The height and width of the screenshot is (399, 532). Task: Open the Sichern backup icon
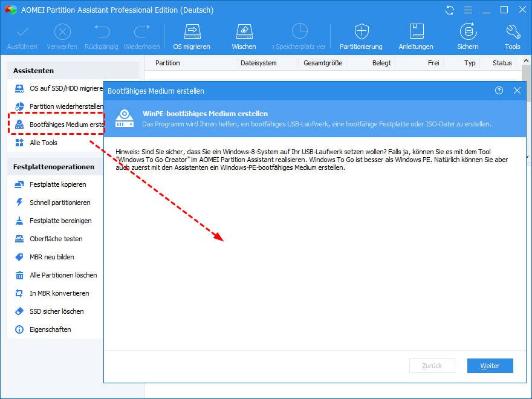point(468,31)
